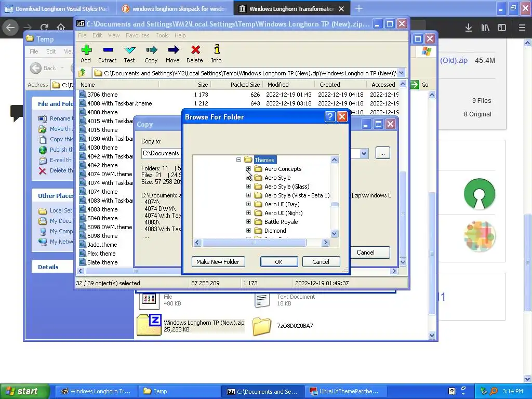
Task: Switch to Temp window in taskbar
Action: [x=180, y=391]
